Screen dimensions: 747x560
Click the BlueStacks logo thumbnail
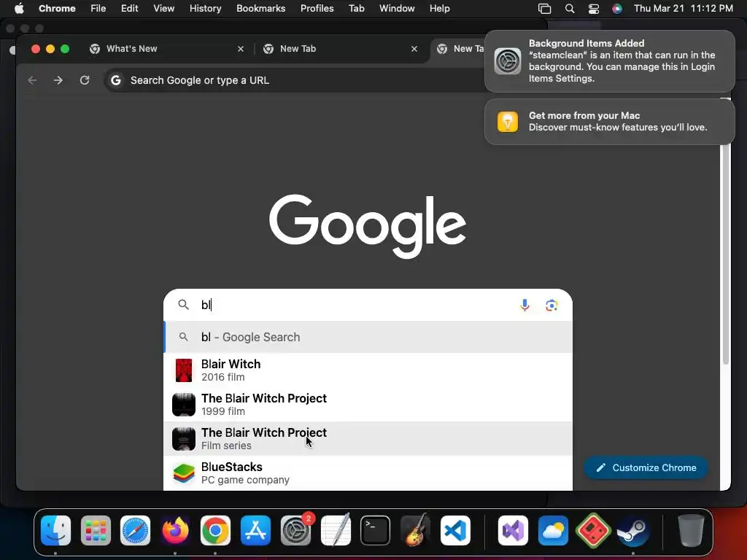184,472
